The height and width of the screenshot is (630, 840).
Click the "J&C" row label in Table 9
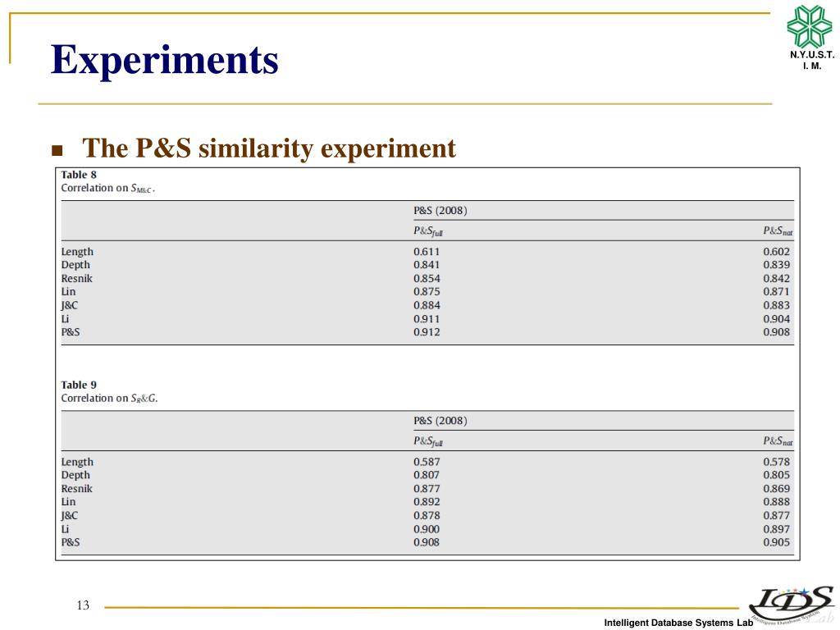pos(70,515)
